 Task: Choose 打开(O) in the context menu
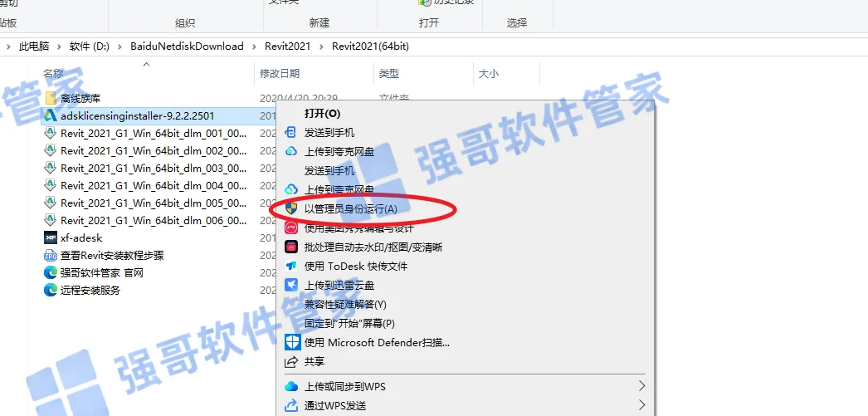322,114
